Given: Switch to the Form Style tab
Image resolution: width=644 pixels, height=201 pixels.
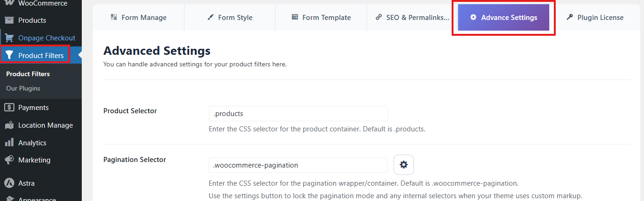Looking at the screenshot, I should [230, 18].
